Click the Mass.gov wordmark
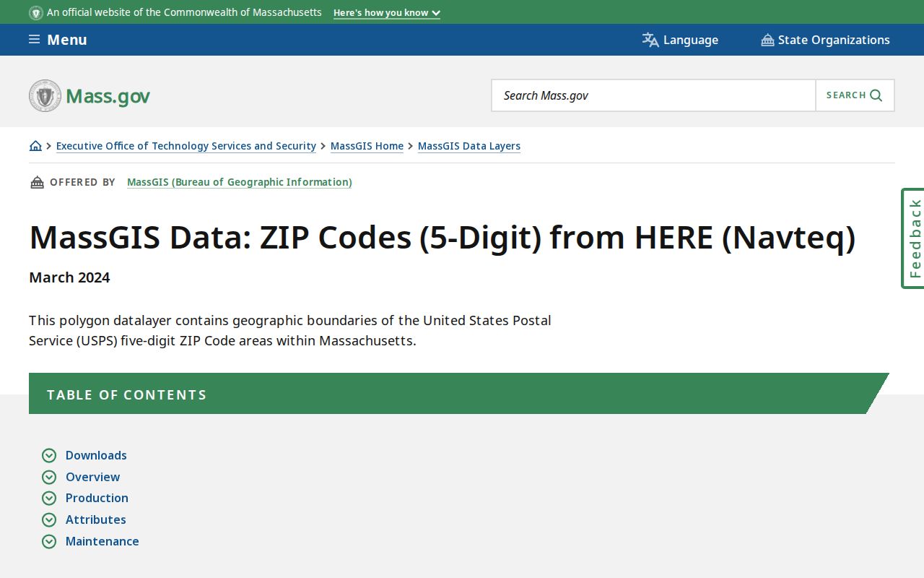This screenshot has height=578, width=924. tap(108, 96)
